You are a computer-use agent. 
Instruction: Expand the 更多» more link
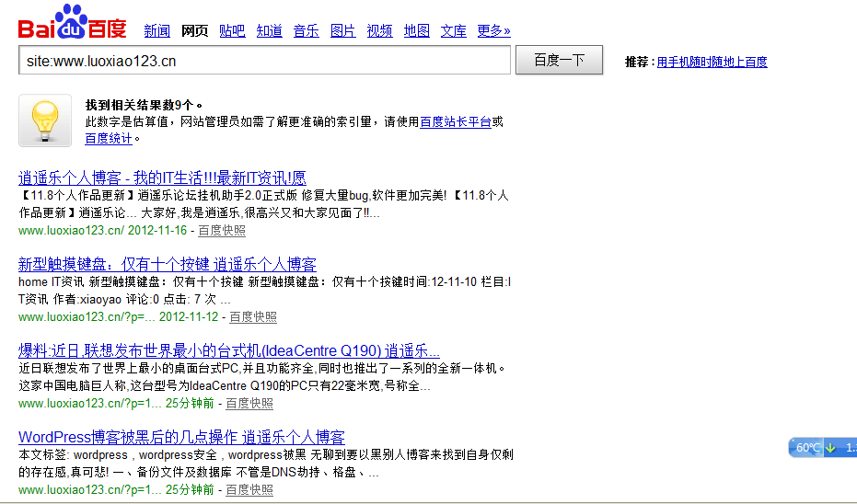click(493, 31)
